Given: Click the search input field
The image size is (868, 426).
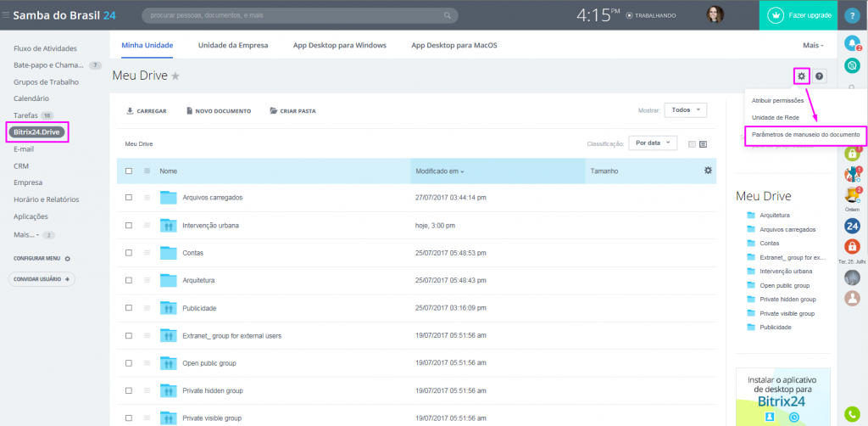Looking at the screenshot, I should tap(299, 15).
